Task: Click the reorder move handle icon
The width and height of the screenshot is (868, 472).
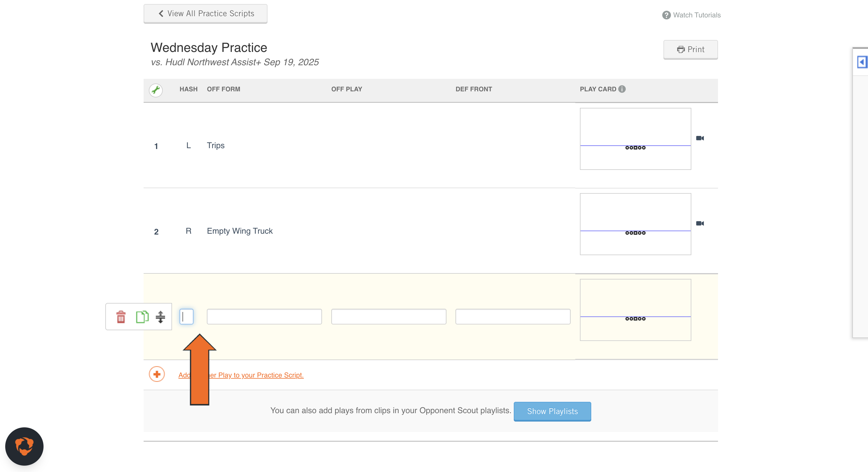Action: 160,317
